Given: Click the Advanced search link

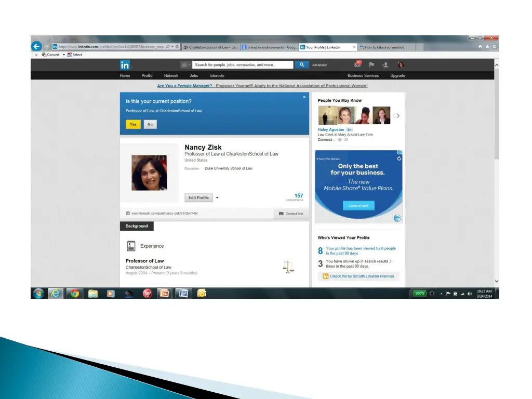Looking at the screenshot, I should [x=320, y=65].
